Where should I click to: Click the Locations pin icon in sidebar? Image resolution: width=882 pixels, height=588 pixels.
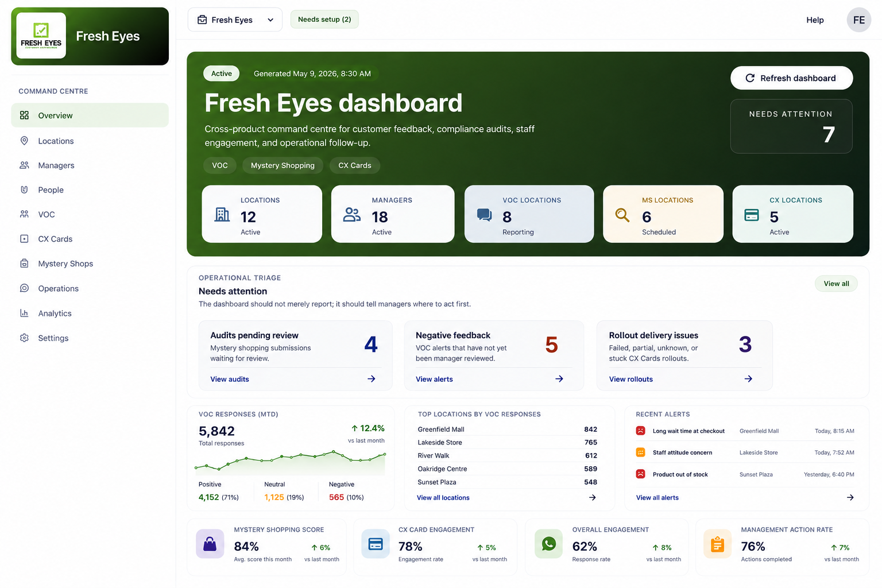click(x=24, y=141)
